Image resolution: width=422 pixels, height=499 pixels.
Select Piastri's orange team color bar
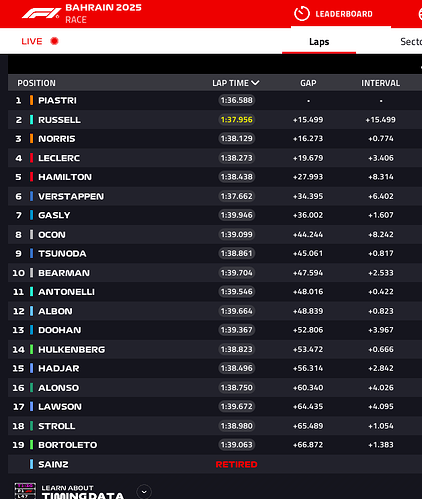[31, 100]
